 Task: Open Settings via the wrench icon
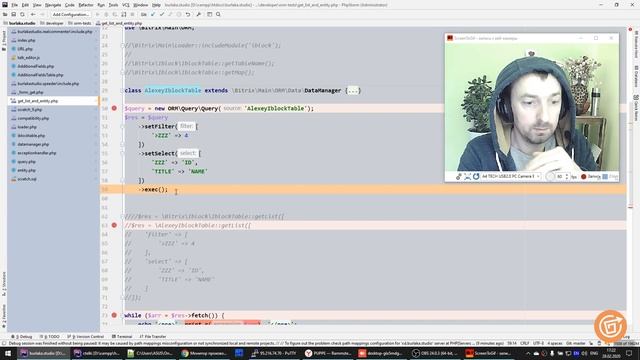coord(199,14)
